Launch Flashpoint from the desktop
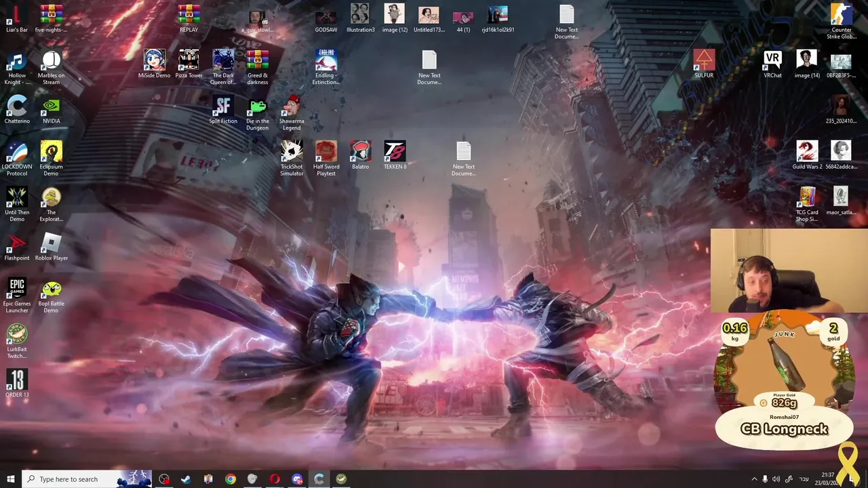868x488 pixels. [x=17, y=247]
